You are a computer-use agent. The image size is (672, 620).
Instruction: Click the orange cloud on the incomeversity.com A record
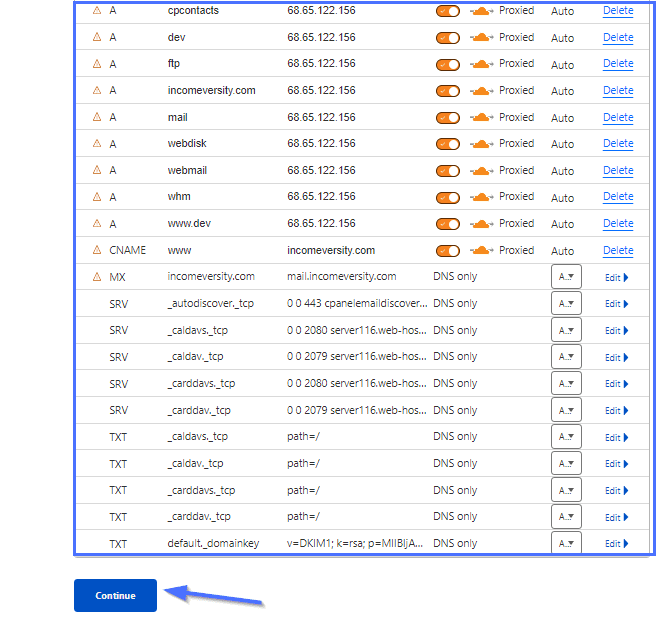481,91
